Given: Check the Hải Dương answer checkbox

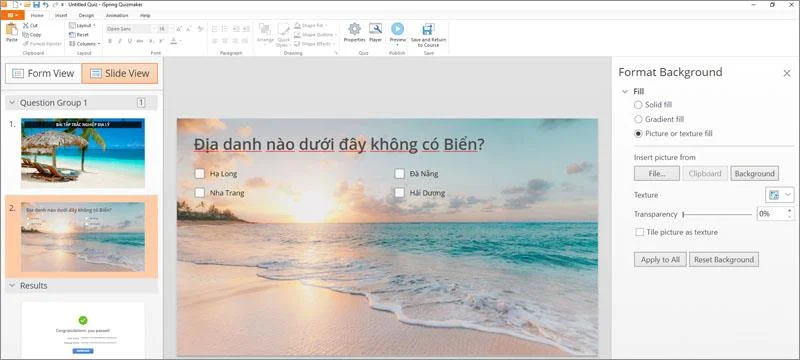Looking at the screenshot, I should (x=399, y=193).
